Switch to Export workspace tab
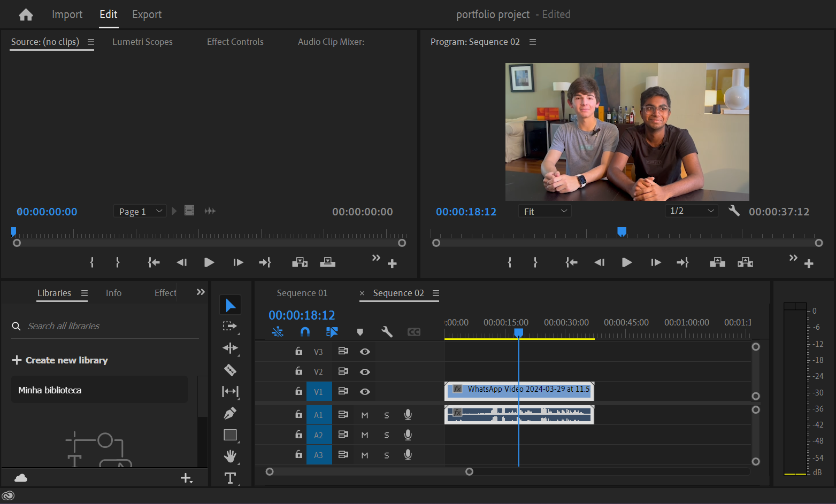The height and width of the screenshot is (504, 836). pyautogui.click(x=147, y=14)
